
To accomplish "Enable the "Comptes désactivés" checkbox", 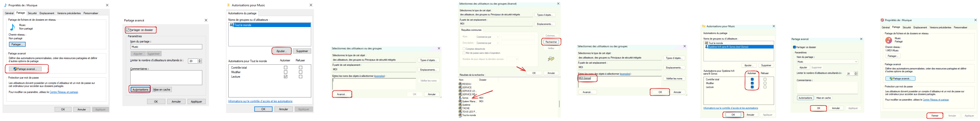I will 464,49.
